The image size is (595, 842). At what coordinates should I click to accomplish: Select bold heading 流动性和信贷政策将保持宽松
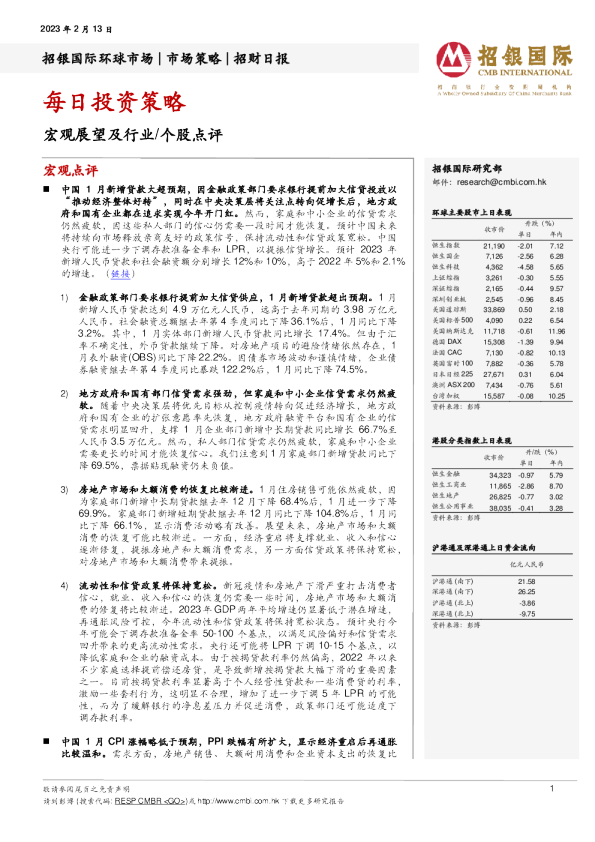148,585
